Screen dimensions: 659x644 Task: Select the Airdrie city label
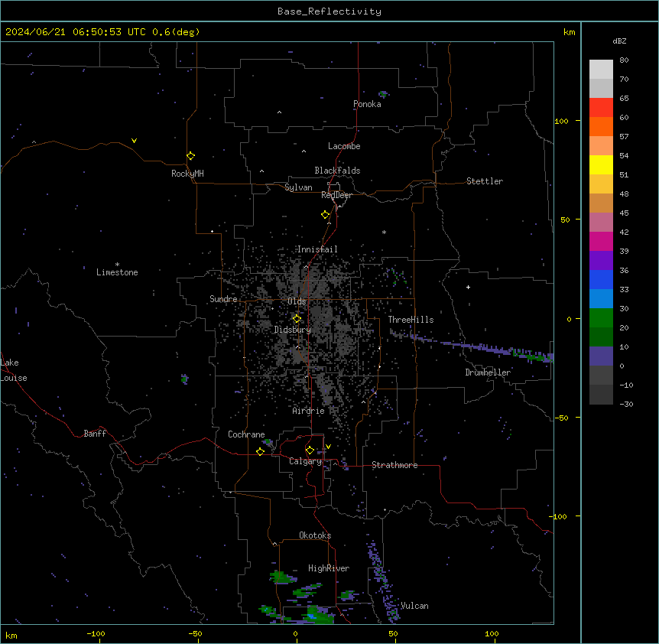point(309,411)
